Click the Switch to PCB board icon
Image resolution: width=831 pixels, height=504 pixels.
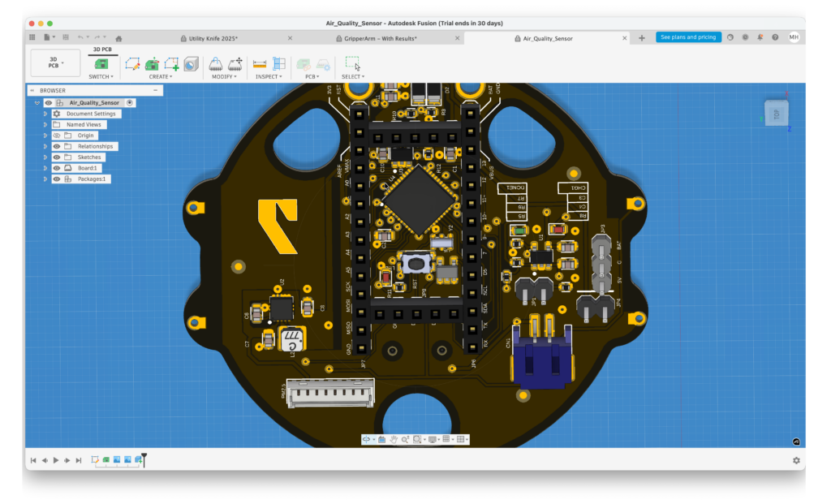point(101,63)
